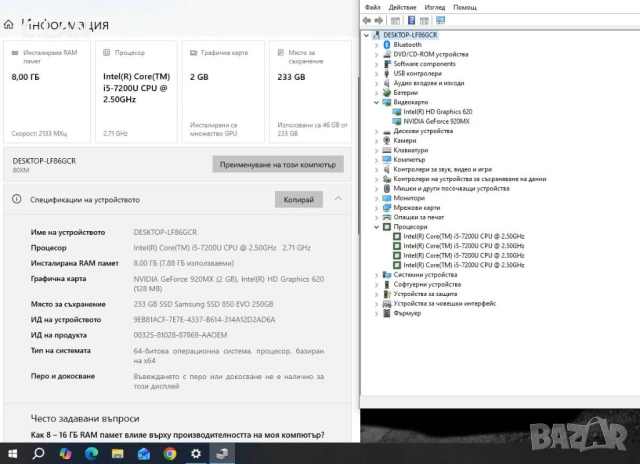Switch to Device Manager in taskbar
Image resolution: width=640 pixels, height=464 pixels.
click(222, 453)
